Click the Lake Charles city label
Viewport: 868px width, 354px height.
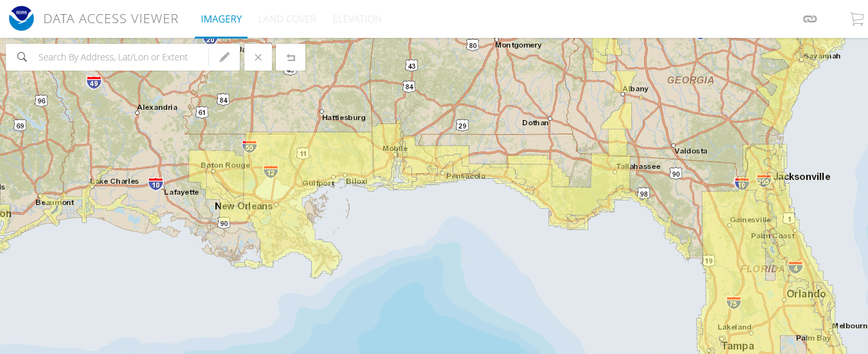(x=114, y=181)
